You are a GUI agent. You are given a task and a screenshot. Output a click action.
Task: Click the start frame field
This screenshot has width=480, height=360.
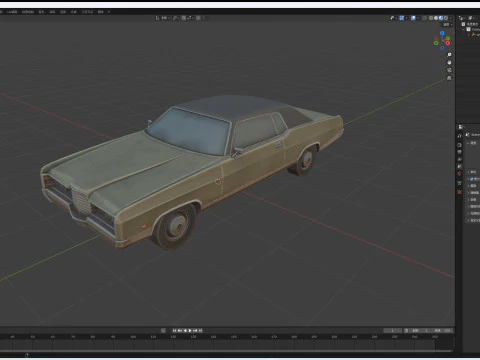point(420,331)
